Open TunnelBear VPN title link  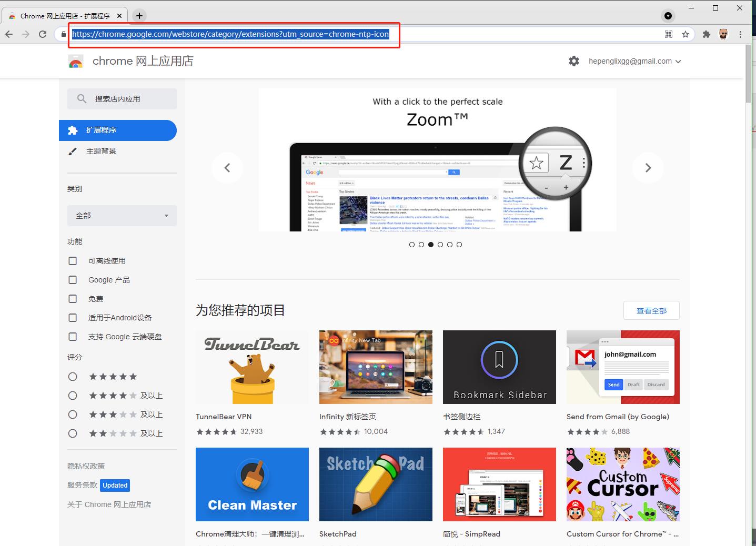pos(224,417)
